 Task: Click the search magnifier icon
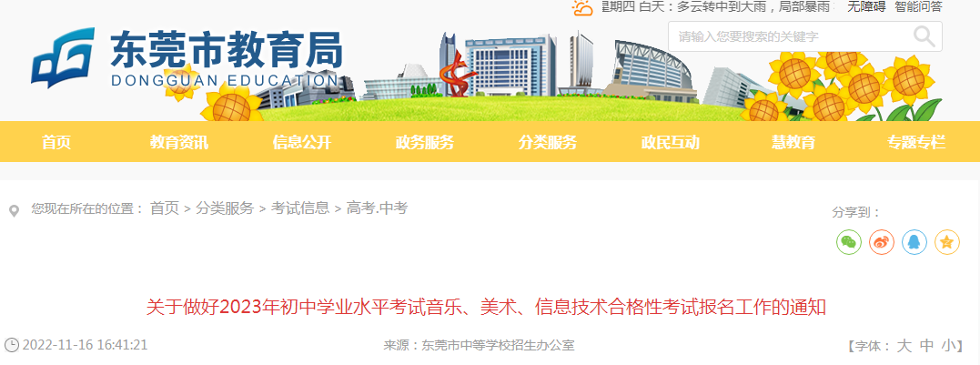point(924,37)
